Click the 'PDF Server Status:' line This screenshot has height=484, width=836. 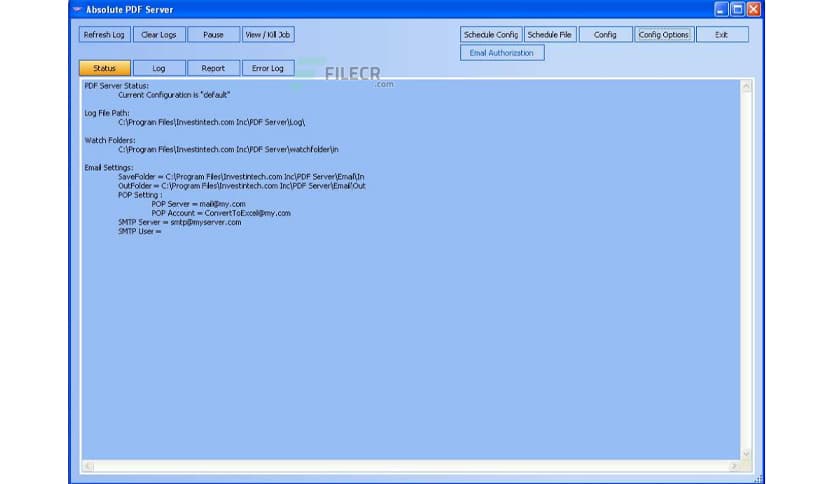(116, 86)
